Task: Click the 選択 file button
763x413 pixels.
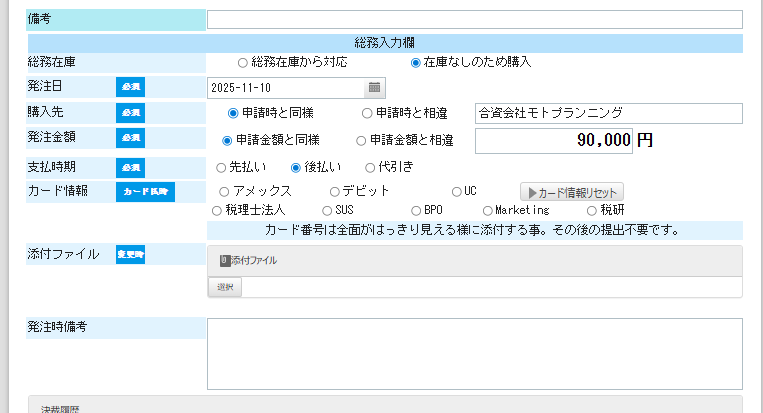Action: [x=224, y=287]
